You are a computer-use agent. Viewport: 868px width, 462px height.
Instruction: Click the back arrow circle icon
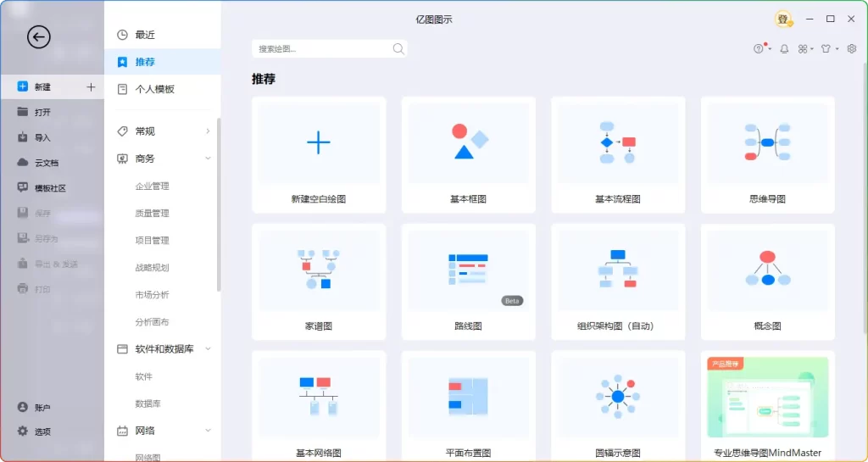point(39,37)
